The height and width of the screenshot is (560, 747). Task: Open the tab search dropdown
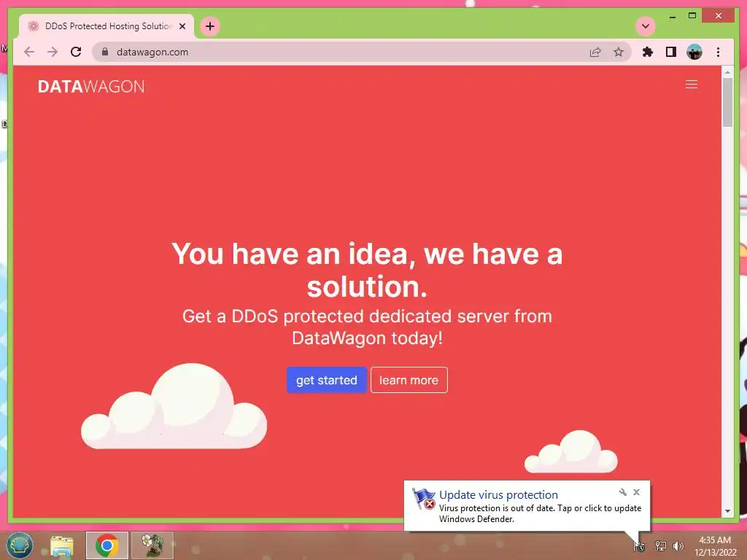[646, 26]
